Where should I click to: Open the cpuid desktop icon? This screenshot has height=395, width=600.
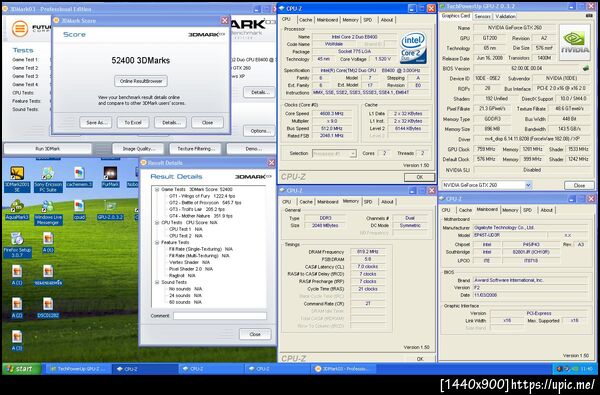79,210
